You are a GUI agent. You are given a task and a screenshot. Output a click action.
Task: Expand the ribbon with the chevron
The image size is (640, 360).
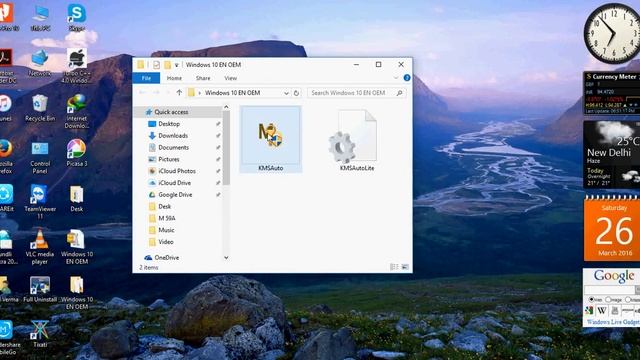tap(396, 78)
